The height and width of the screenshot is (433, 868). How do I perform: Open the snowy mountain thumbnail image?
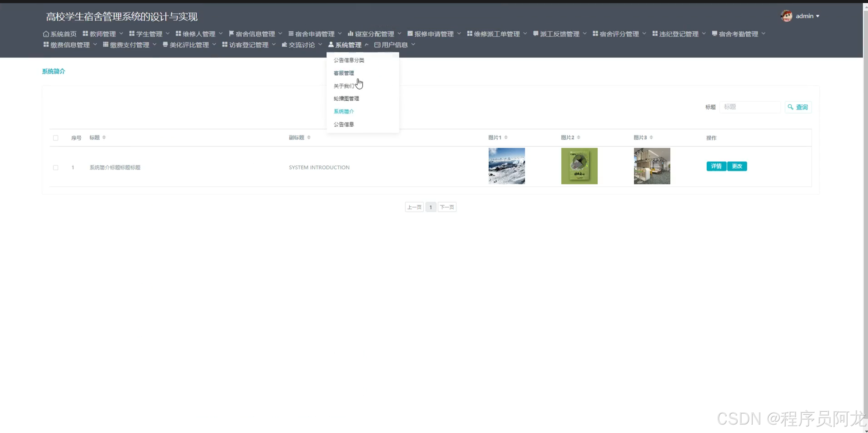[x=507, y=166]
